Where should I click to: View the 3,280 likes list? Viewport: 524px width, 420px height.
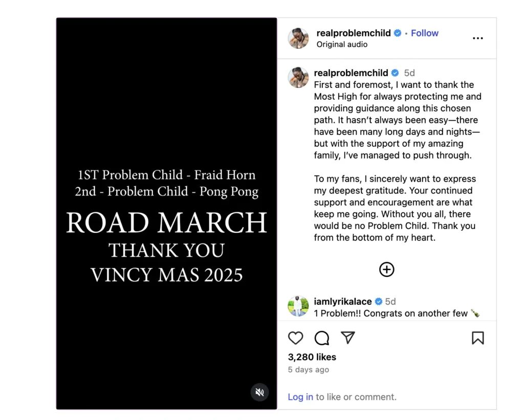click(312, 357)
